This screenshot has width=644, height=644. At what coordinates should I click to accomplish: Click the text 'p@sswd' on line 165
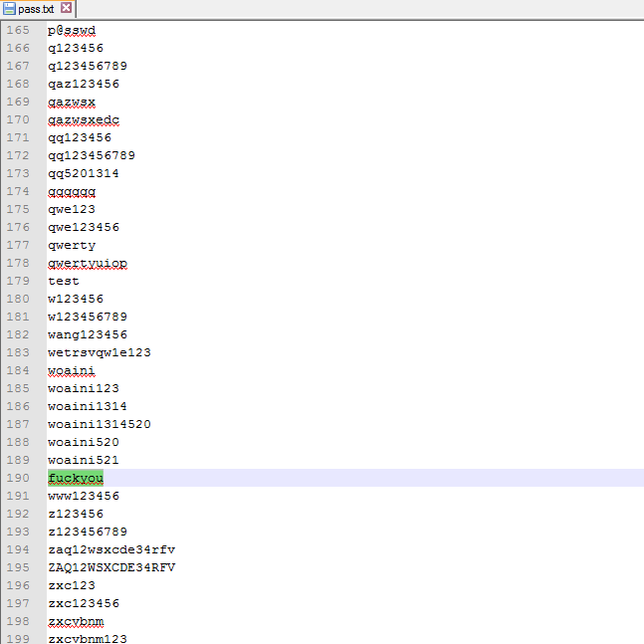tap(72, 31)
